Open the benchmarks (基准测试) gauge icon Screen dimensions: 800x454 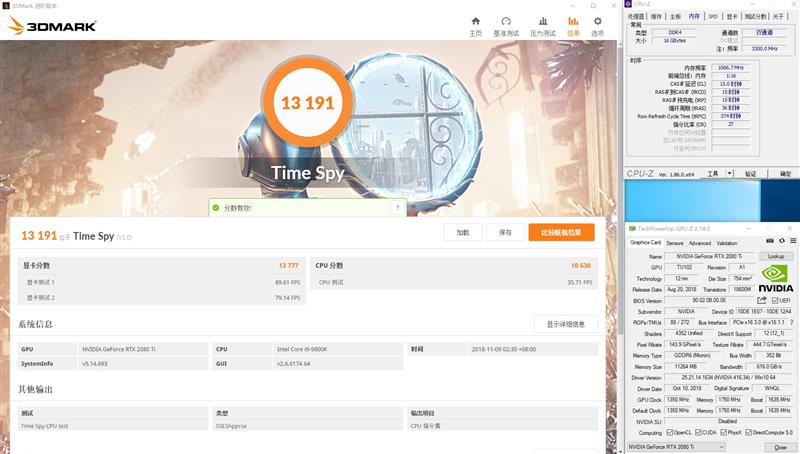pos(508,21)
